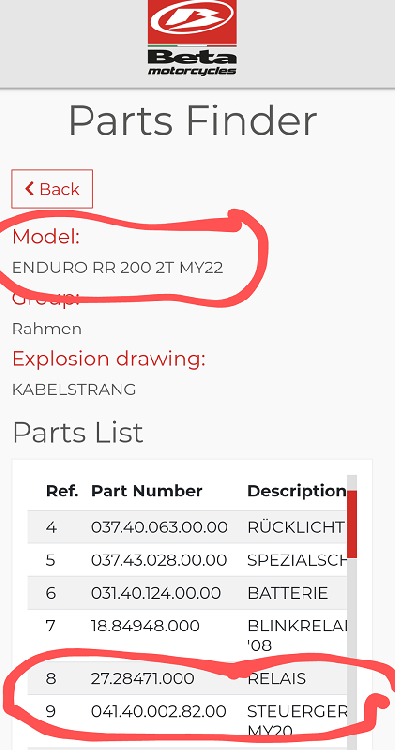Click the Parts Finder heading
395x750 pixels.
click(x=193, y=121)
